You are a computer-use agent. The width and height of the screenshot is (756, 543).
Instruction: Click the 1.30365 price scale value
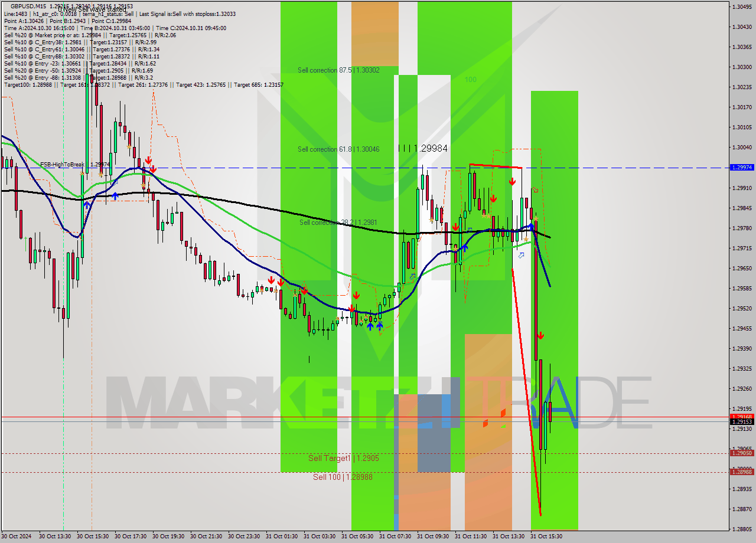click(742, 47)
